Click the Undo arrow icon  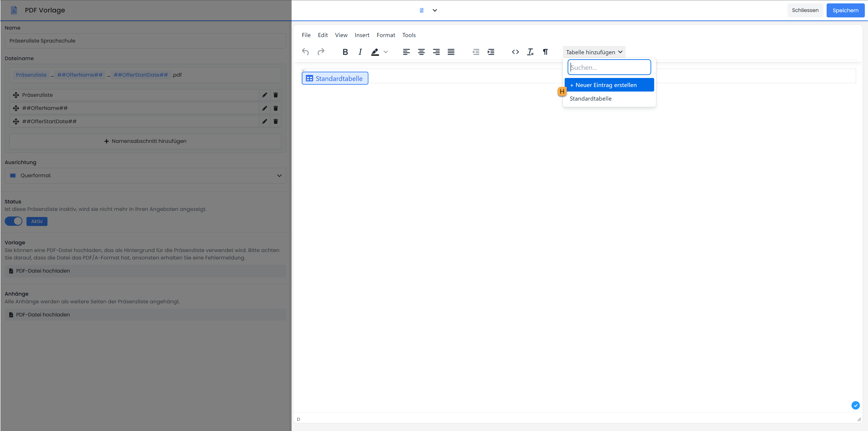click(x=305, y=52)
